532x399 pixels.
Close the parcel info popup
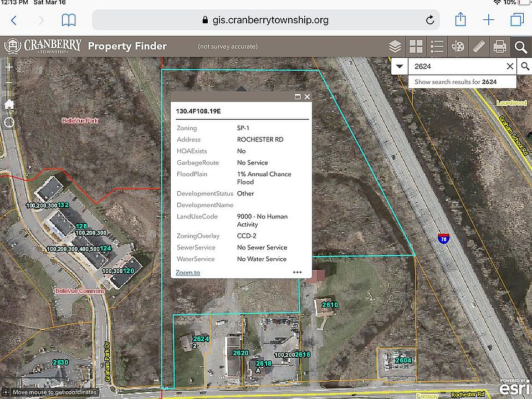(x=307, y=96)
